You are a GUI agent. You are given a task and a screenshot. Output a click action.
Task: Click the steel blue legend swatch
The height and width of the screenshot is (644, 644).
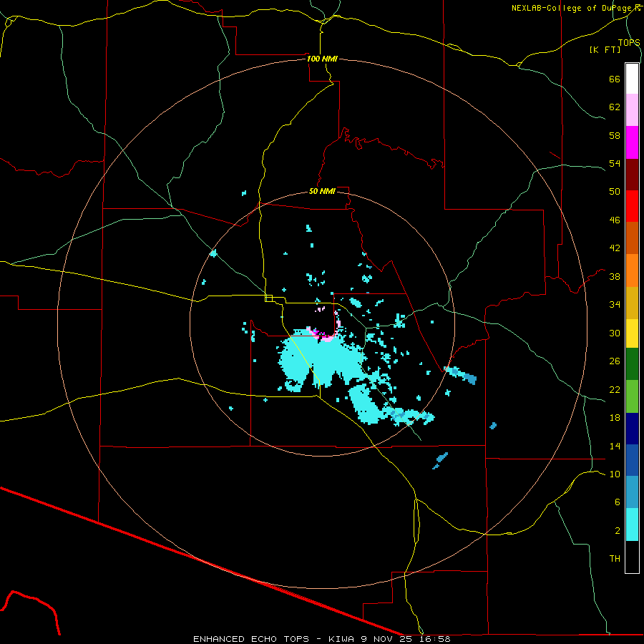(632, 492)
